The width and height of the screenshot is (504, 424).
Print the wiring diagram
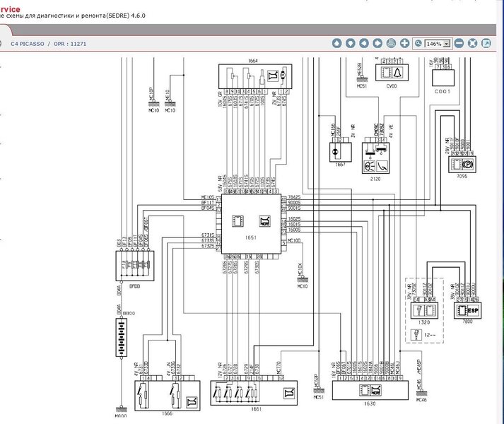pos(391,43)
